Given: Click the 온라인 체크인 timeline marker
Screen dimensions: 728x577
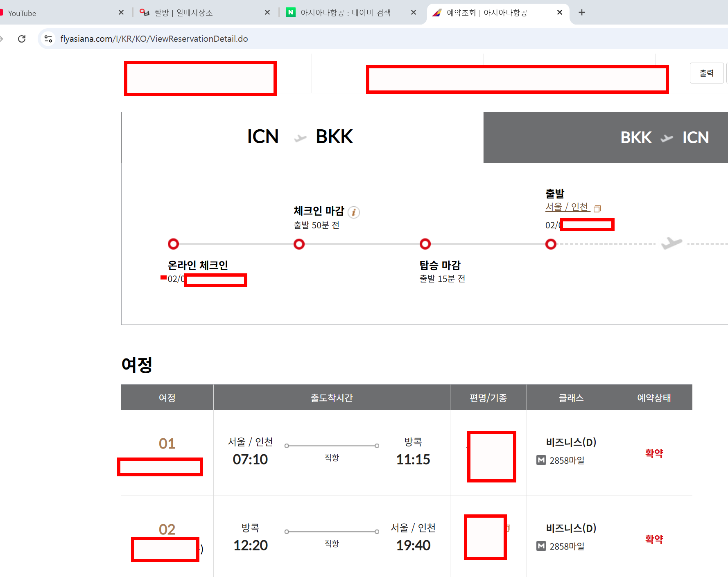Looking at the screenshot, I should 174,244.
